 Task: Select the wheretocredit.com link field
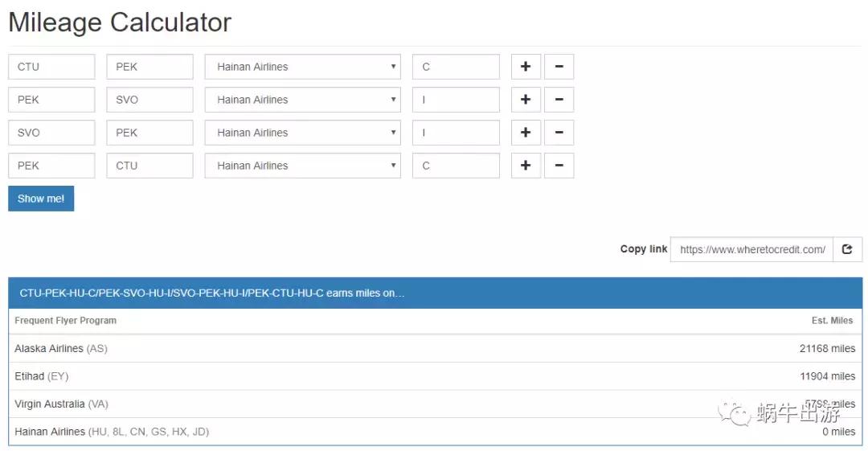coord(751,249)
